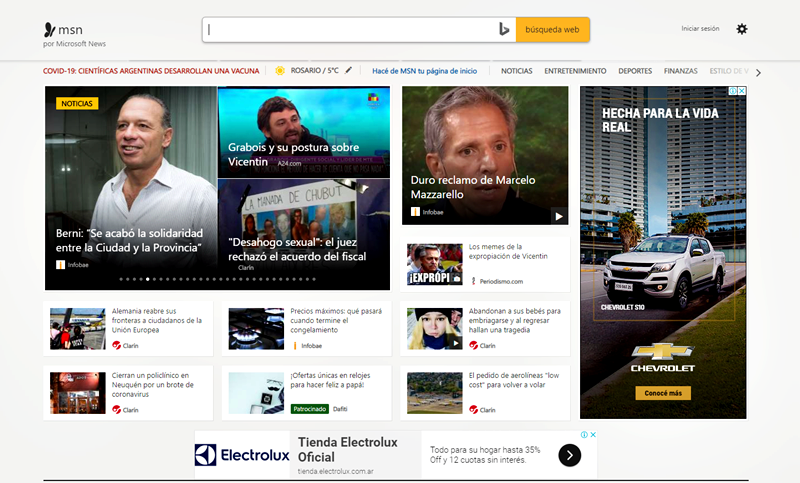Click the Electrolux logo
This screenshot has width=800, height=483.
242,455
